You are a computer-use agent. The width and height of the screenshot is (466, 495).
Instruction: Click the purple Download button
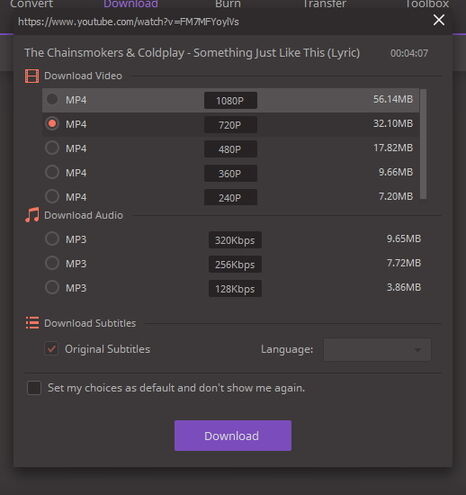tap(233, 436)
